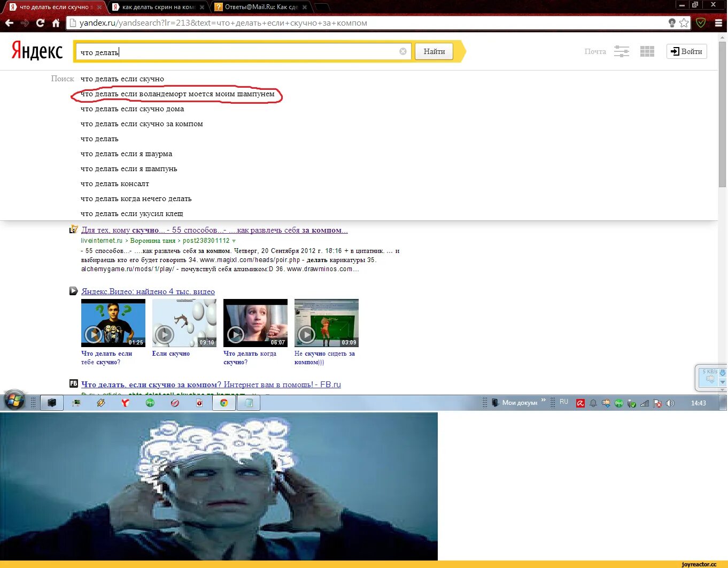The image size is (728, 568).
Task: Launch the Yandex browser icon in the taskbar
Action: [125, 403]
